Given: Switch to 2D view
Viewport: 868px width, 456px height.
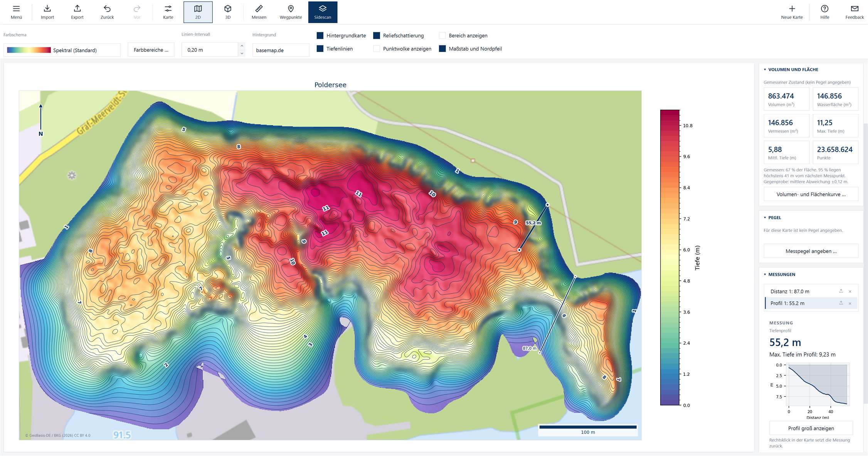Looking at the screenshot, I should click(x=198, y=12).
